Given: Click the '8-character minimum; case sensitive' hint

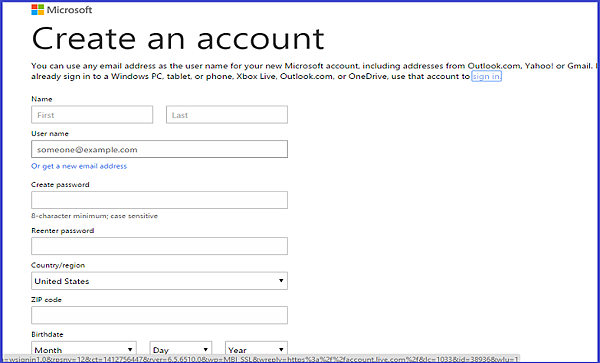Looking at the screenshot, I should pyautogui.click(x=95, y=216).
